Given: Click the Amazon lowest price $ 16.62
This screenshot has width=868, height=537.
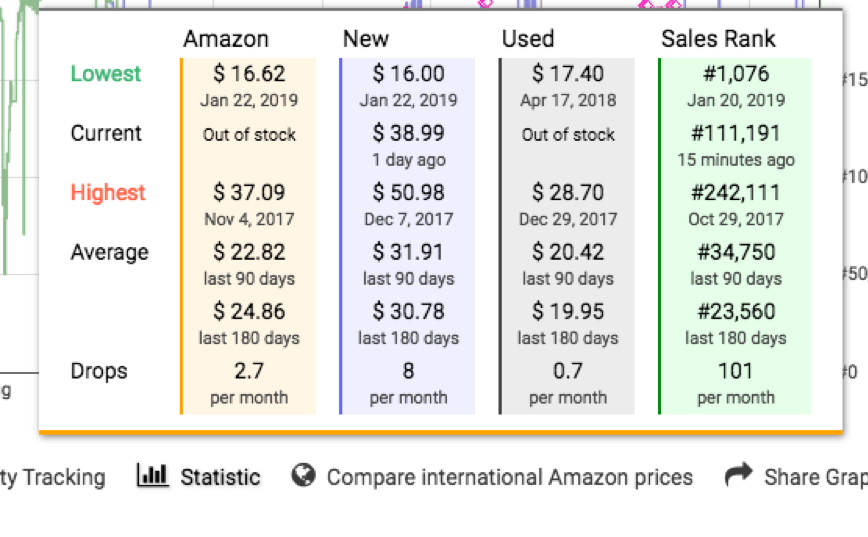Looking at the screenshot, I should pyautogui.click(x=249, y=74).
